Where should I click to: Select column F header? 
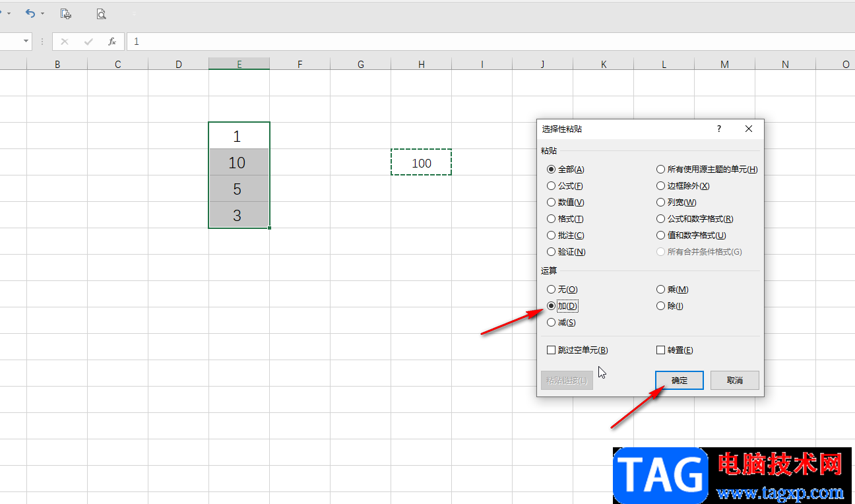300,64
